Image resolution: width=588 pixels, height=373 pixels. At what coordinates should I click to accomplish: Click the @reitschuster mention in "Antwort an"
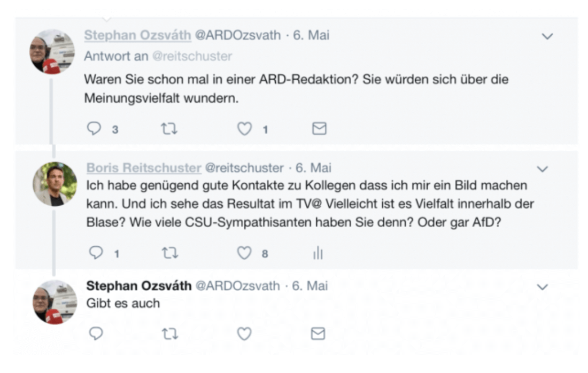click(192, 56)
